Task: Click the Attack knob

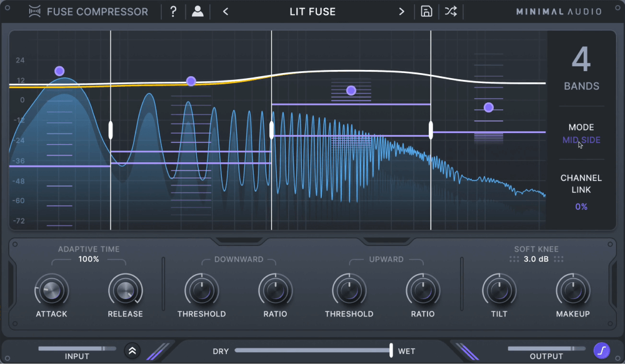Action: point(51,291)
